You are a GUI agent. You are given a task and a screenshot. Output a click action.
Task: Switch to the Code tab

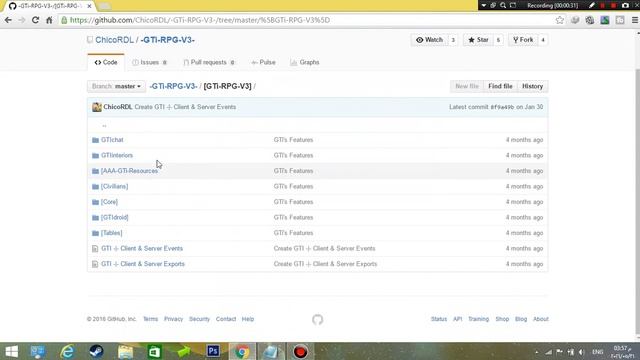pyautogui.click(x=106, y=62)
